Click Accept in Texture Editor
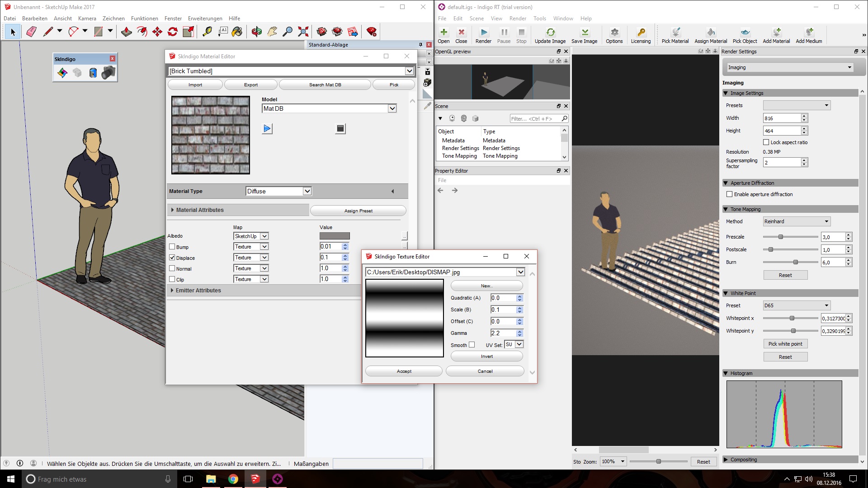Image resolution: width=868 pixels, height=488 pixels. click(x=404, y=371)
